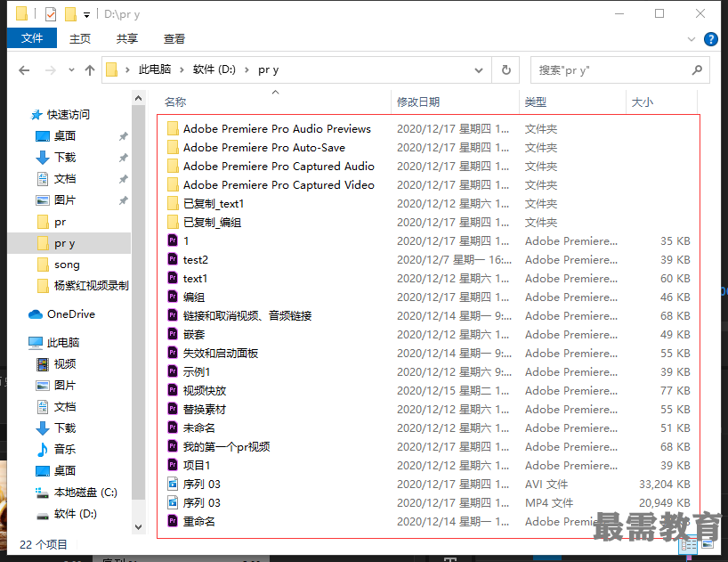Image resolution: width=728 pixels, height=562 pixels.
Task: Go up one folder level
Action: coord(90,70)
